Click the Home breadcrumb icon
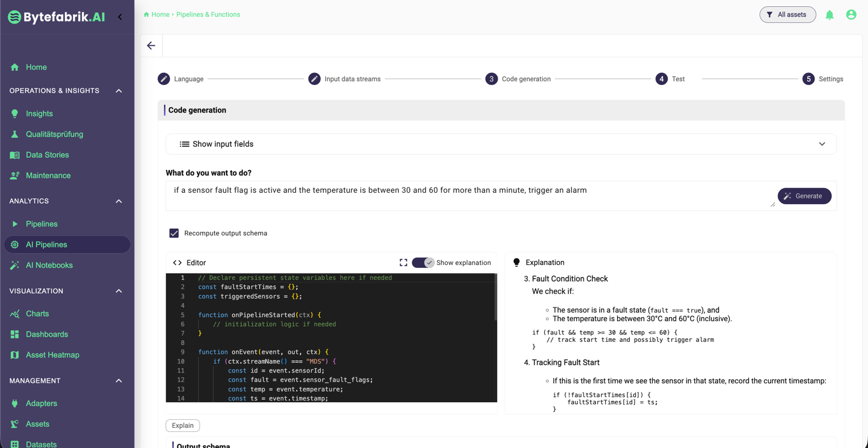This screenshot has height=448, width=868. point(146,15)
